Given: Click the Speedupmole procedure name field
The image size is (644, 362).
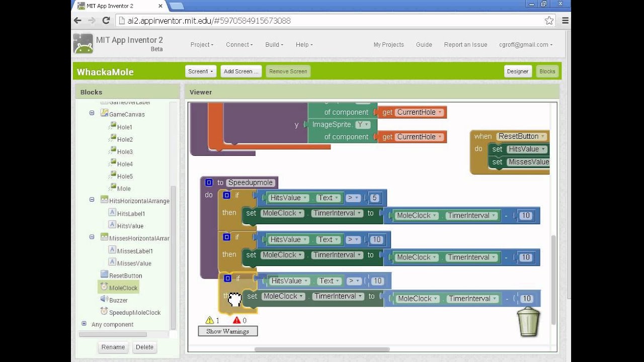Looking at the screenshot, I should click(x=250, y=183).
